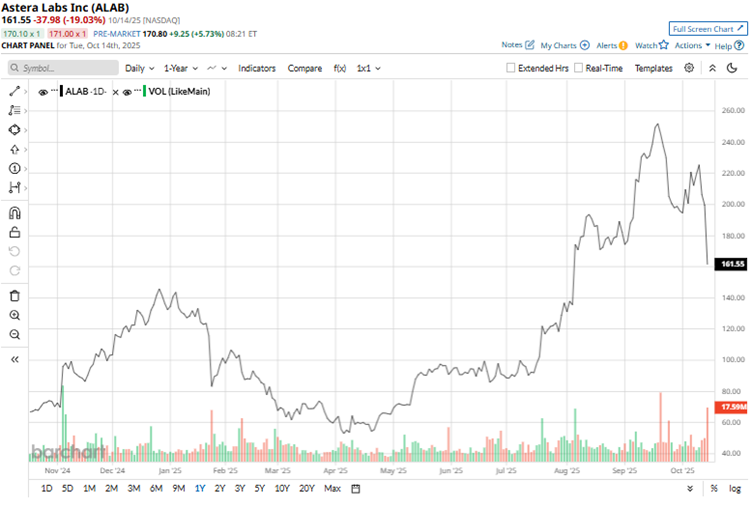Viewport: 752px width, 507px height.
Task: Click the black ALAB series color bar
Action: click(x=61, y=91)
